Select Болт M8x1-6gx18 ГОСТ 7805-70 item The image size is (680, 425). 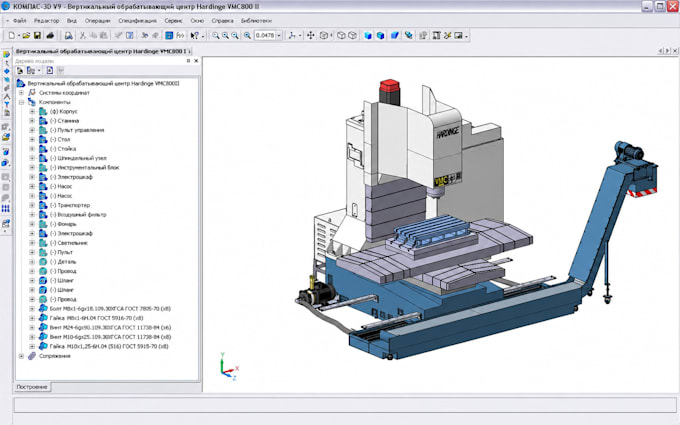coord(110,309)
